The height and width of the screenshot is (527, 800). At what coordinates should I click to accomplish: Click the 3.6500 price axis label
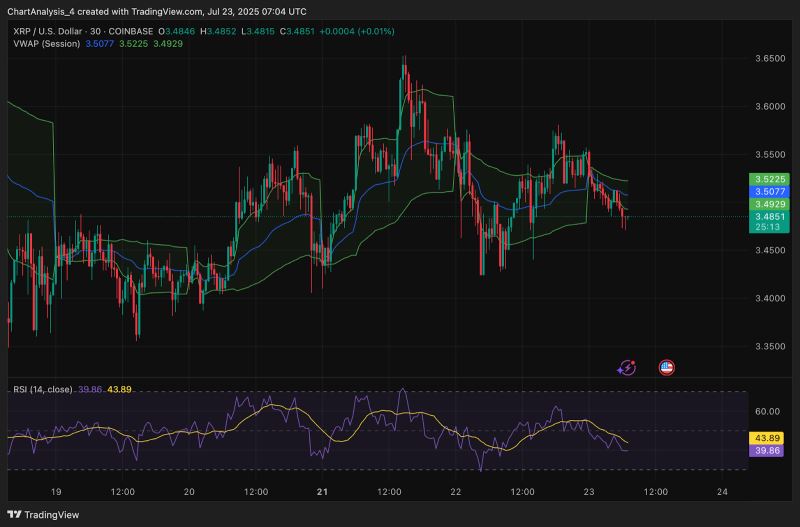(769, 59)
